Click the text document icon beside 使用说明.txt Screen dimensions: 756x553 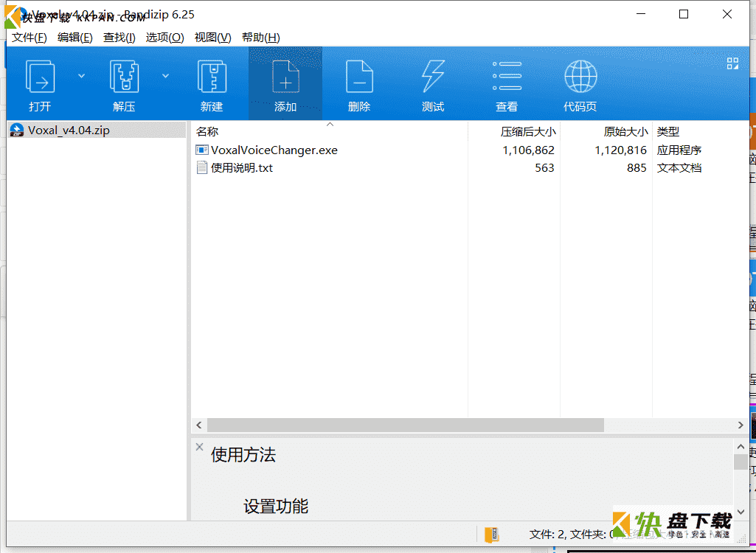click(201, 168)
